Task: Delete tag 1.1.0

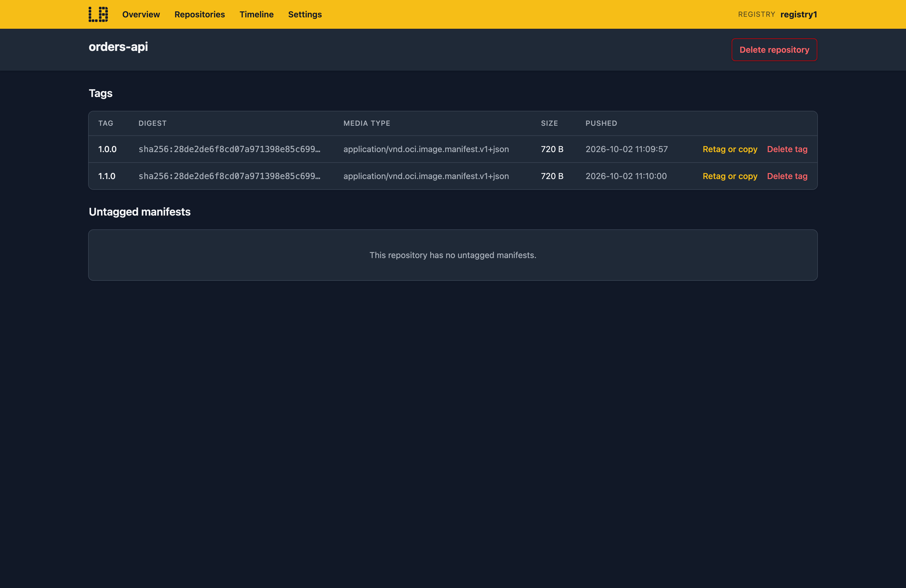Action: (x=787, y=176)
